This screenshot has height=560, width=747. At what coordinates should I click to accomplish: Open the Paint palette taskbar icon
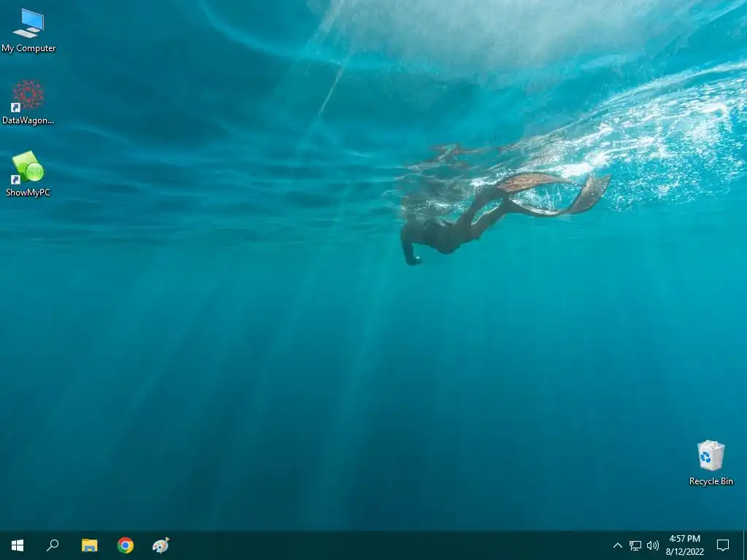[161, 545]
